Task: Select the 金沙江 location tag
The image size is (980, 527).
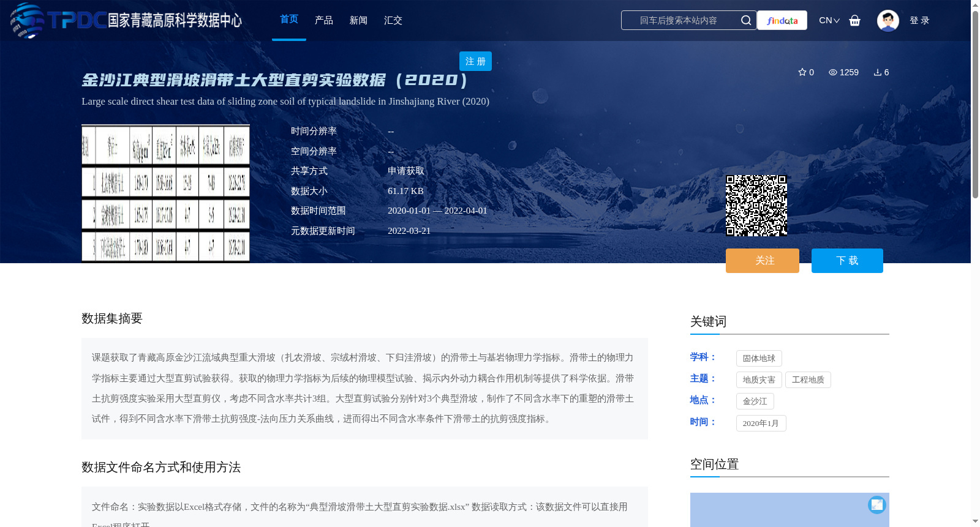Action: (x=755, y=401)
